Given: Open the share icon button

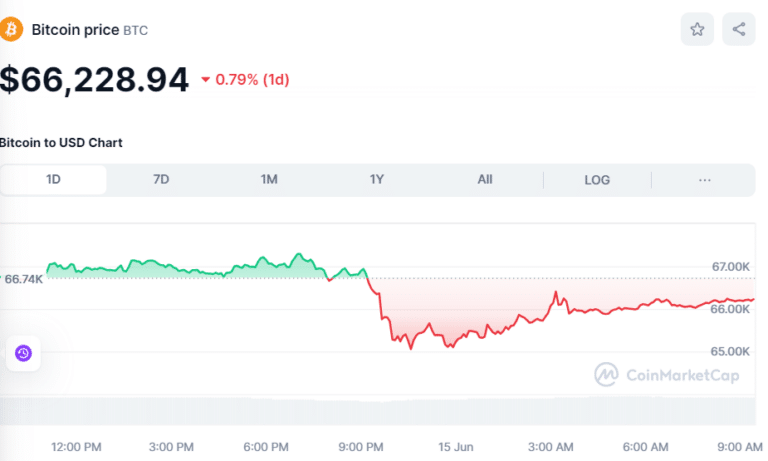Looking at the screenshot, I should 739,29.
